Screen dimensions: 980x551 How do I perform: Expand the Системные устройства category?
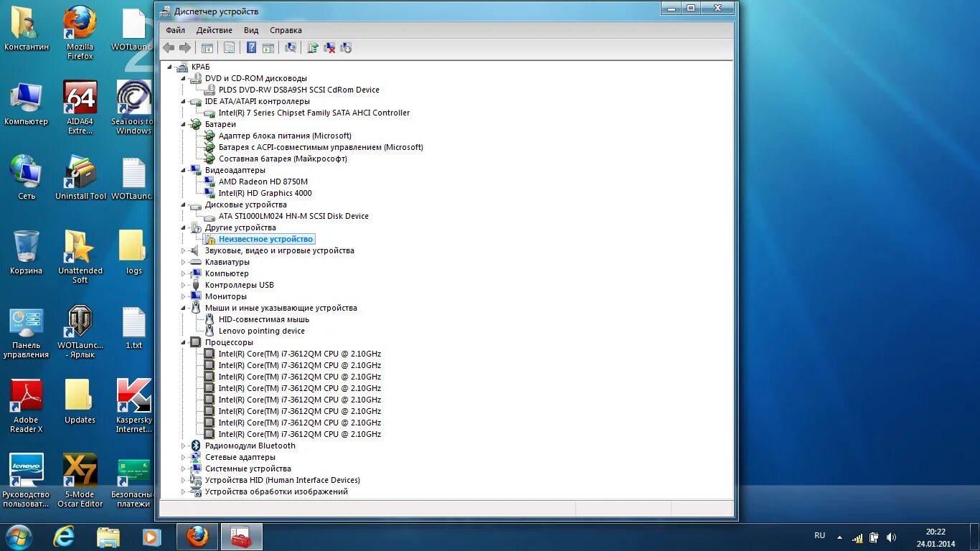(183, 468)
